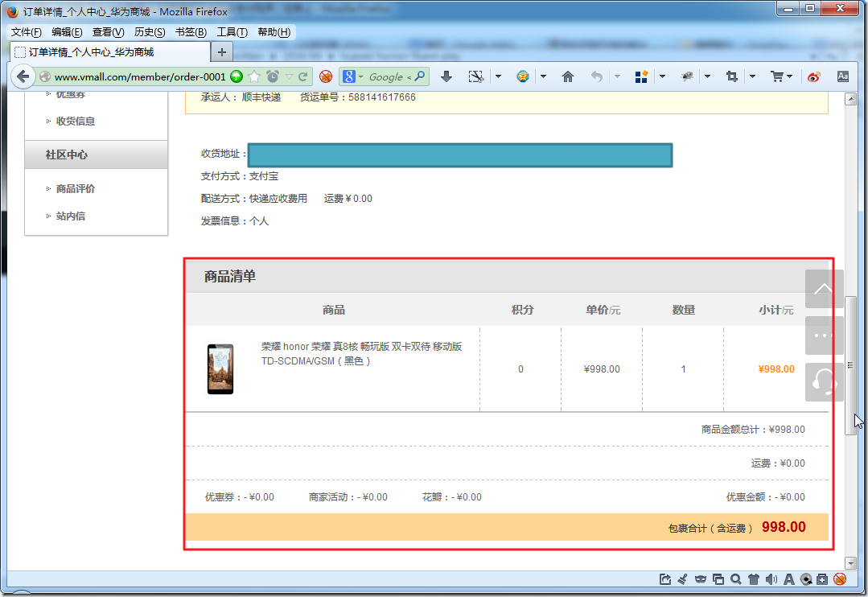Click the headset customer service floating button

pyautogui.click(x=825, y=382)
